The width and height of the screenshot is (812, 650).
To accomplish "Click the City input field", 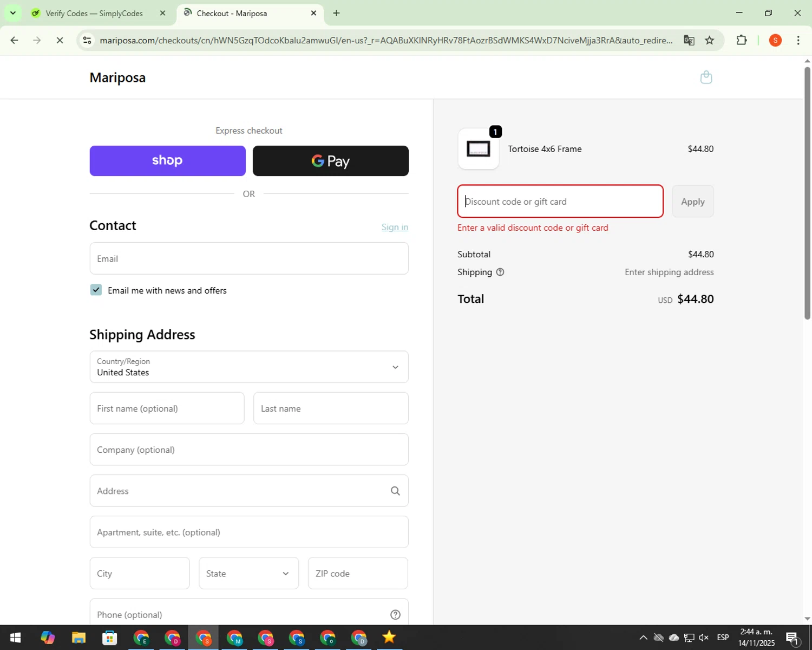I will click(x=140, y=573).
